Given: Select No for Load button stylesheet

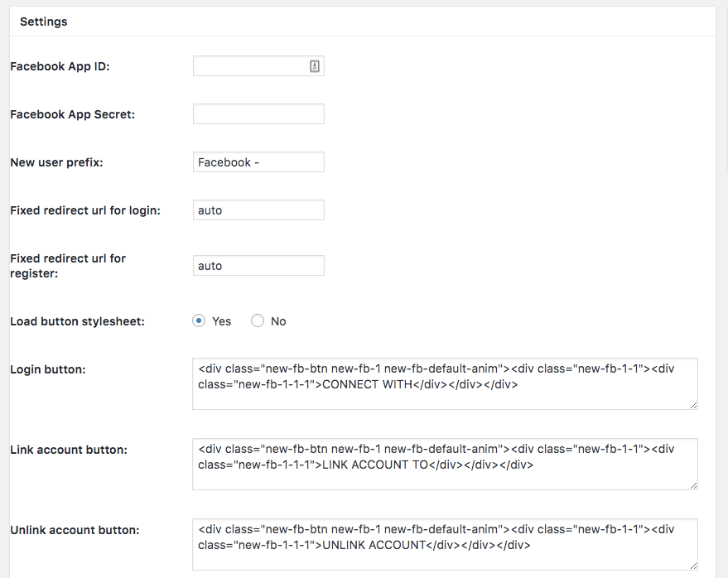Looking at the screenshot, I should (x=258, y=320).
